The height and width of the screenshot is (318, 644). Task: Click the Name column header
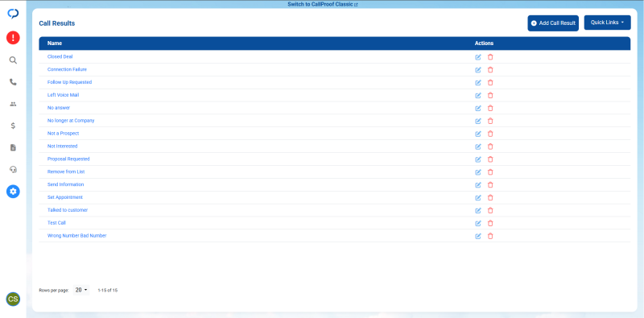coord(55,43)
